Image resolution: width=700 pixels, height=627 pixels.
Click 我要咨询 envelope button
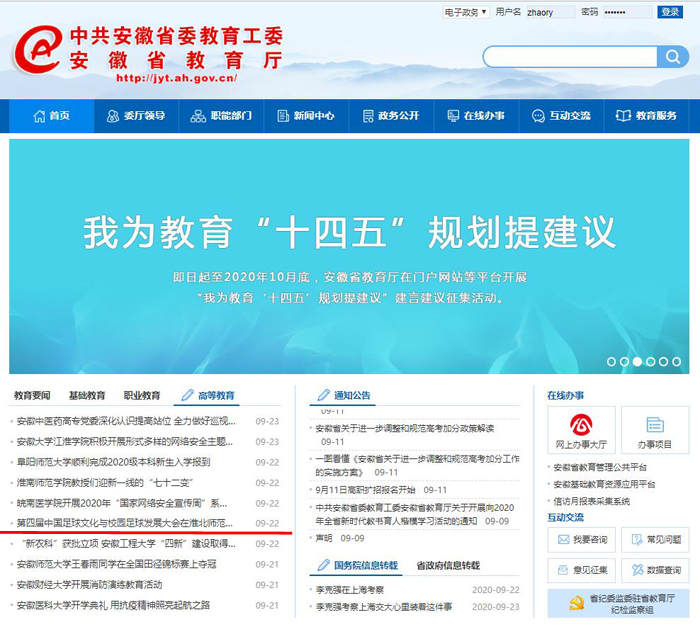coord(581,540)
